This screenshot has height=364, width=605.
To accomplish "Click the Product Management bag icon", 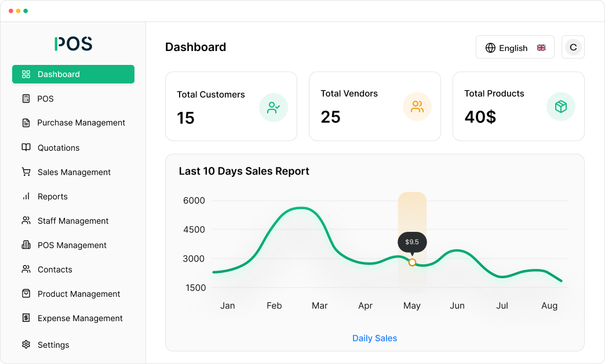I will coord(26,293).
